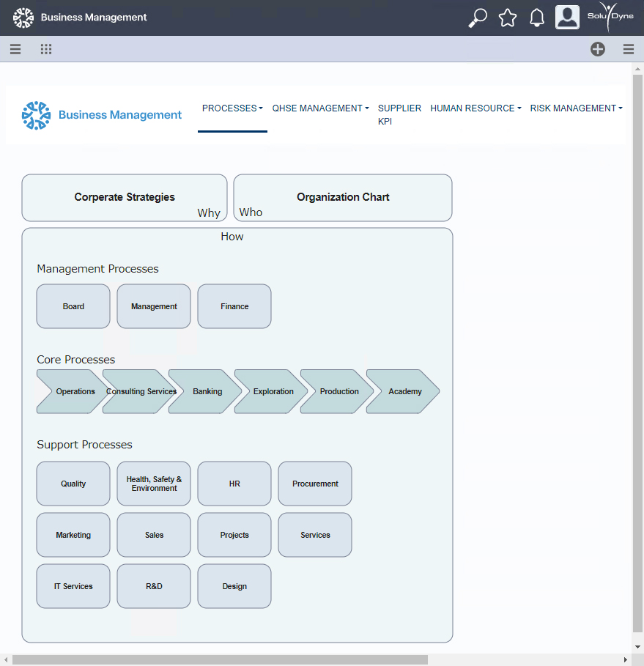644x666 pixels.
Task: Click the favorites star icon
Action: click(507, 17)
